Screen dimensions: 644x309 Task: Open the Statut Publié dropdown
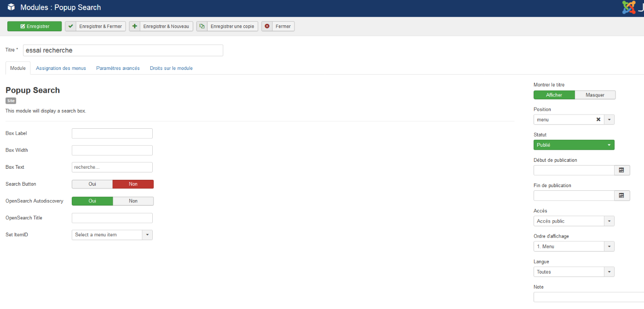coord(574,145)
